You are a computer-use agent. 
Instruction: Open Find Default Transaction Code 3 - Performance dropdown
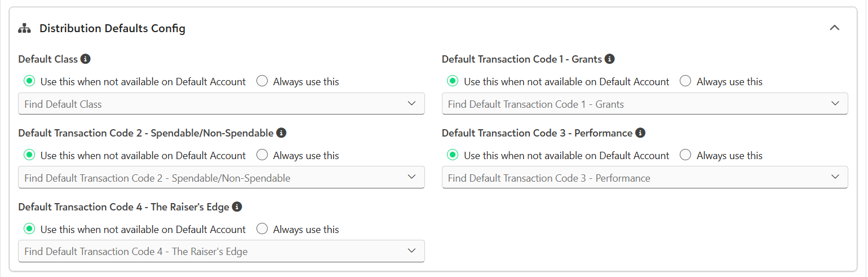click(x=645, y=178)
